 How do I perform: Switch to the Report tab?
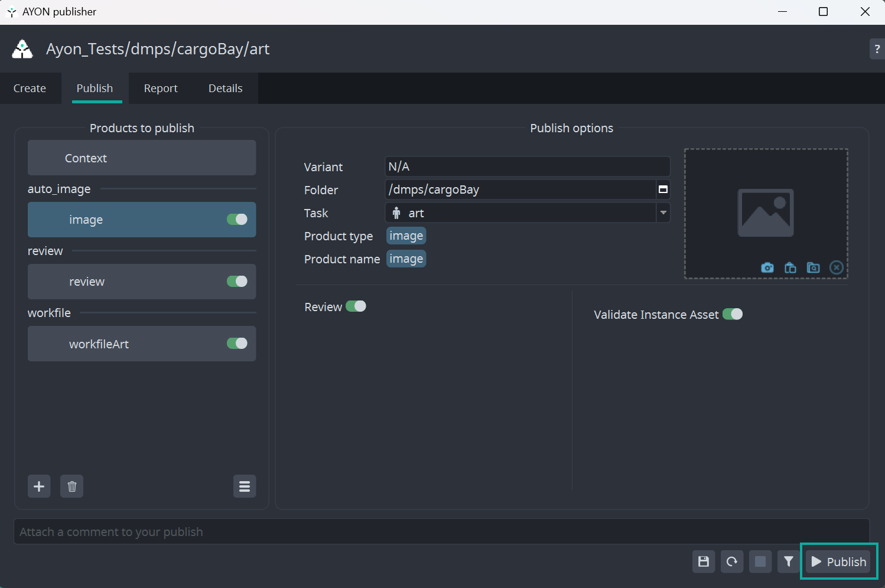pyautogui.click(x=161, y=89)
